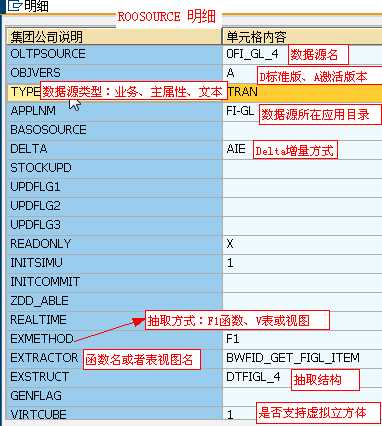Click the detail icon beside the 明细 title

(x=15, y=6)
